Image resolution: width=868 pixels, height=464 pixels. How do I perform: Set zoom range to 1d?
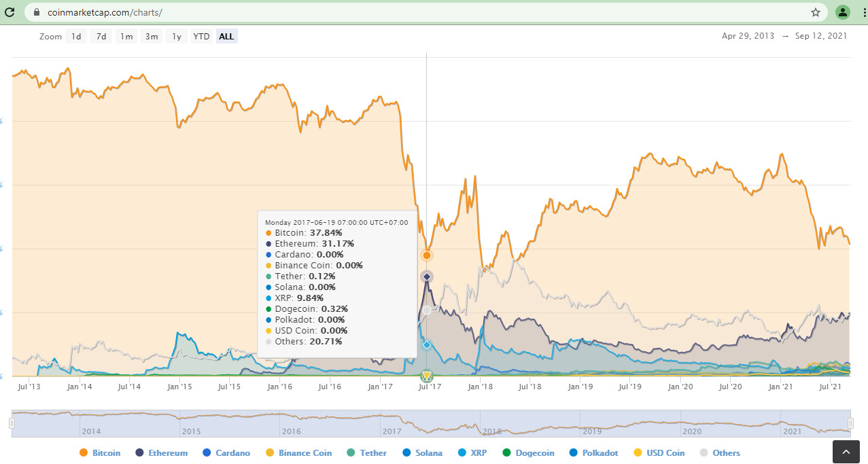pyautogui.click(x=77, y=37)
